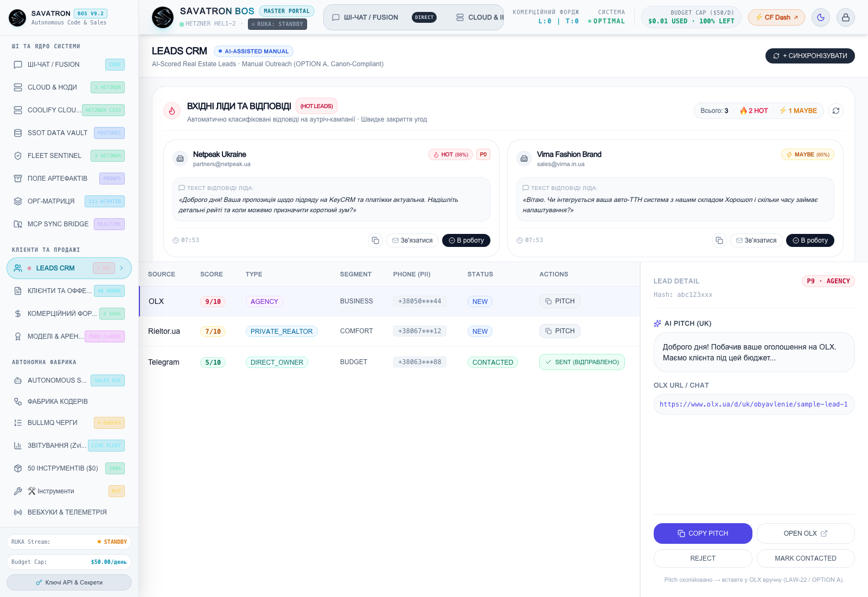The image size is (868, 597).
Task: Click OPEN OLX button
Action: 806,534
